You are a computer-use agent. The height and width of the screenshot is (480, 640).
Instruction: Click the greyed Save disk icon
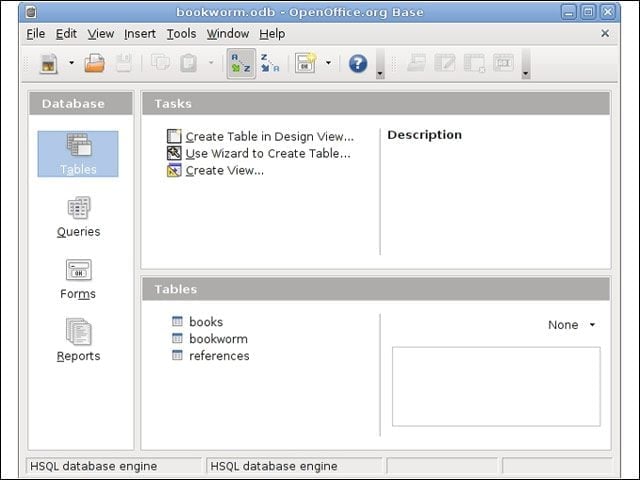click(x=124, y=63)
